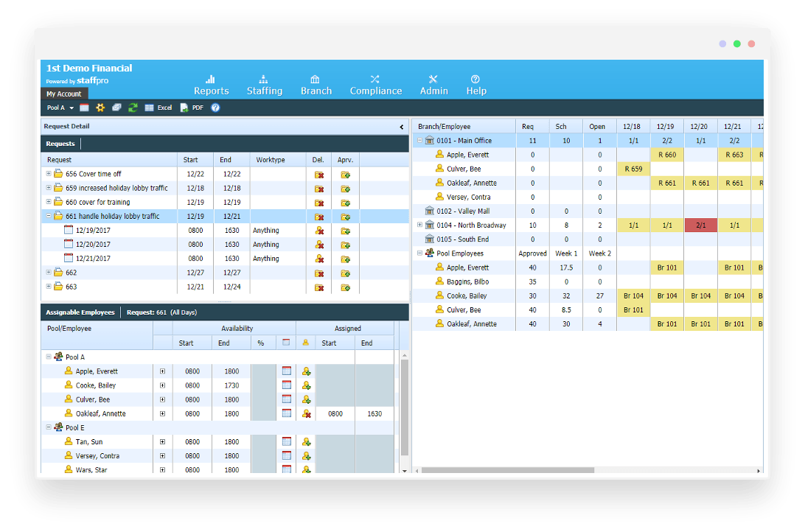Select the 0102 - Valley Mall branch row
Viewport: 805px width, 532px height.
coord(588,211)
